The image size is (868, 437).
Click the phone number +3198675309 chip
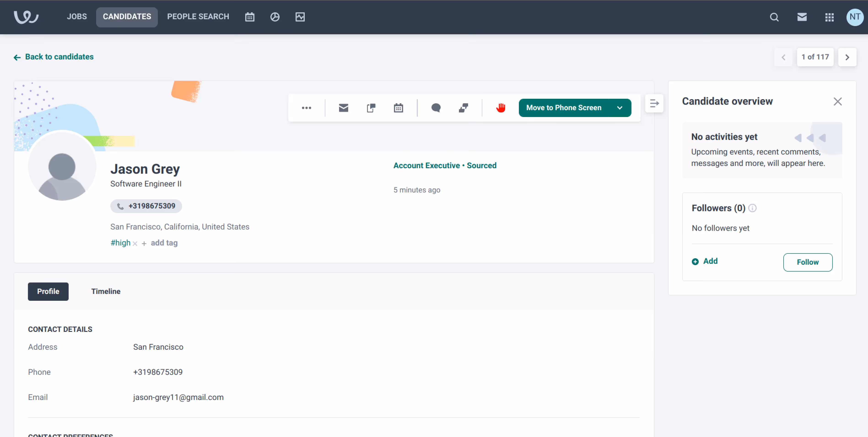click(x=146, y=206)
